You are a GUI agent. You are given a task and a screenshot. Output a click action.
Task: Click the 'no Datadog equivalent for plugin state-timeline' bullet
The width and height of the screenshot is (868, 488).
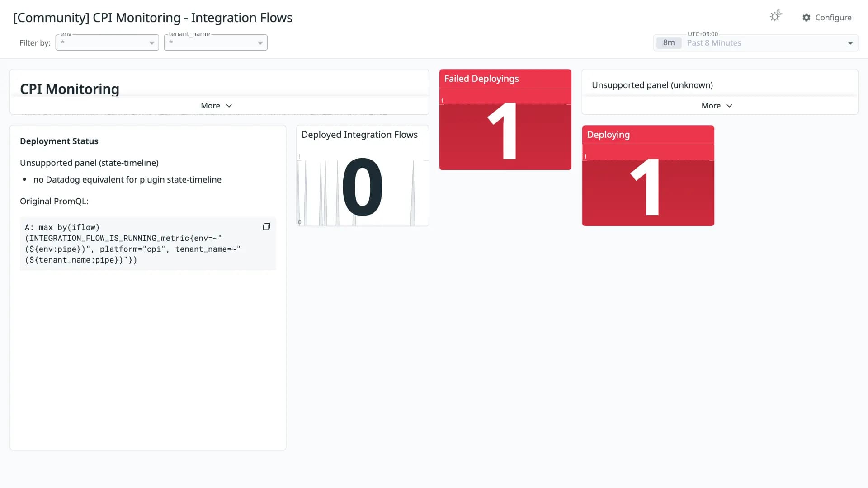[127, 179]
